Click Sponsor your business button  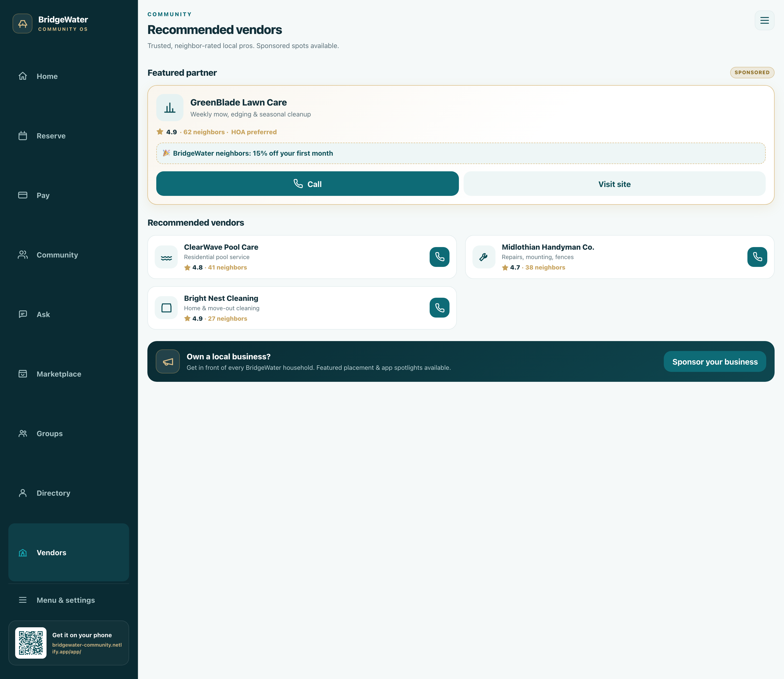pyautogui.click(x=715, y=361)
